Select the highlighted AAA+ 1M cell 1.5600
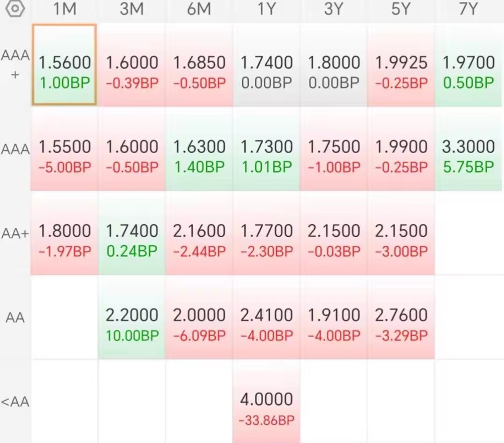 point(64,64)
